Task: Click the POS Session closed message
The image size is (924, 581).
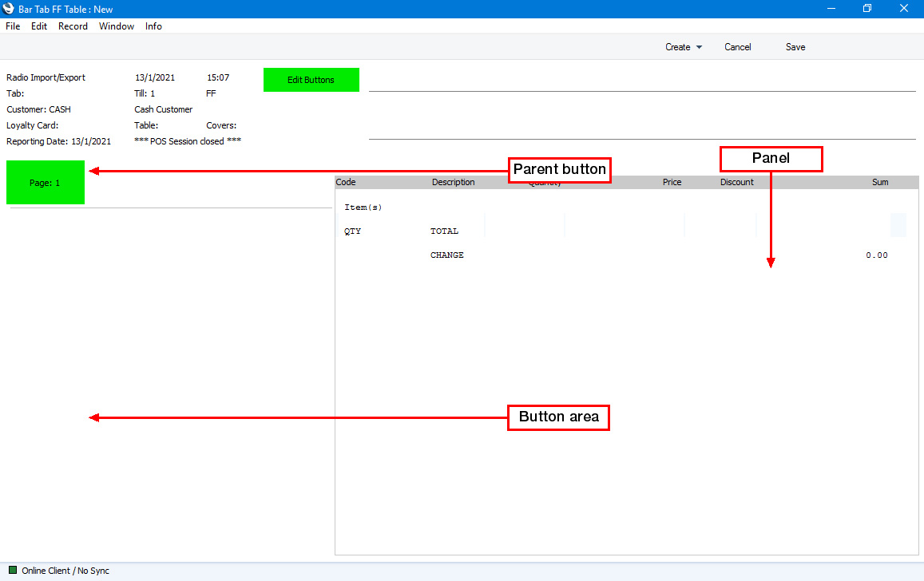Action: coord(188,141)
